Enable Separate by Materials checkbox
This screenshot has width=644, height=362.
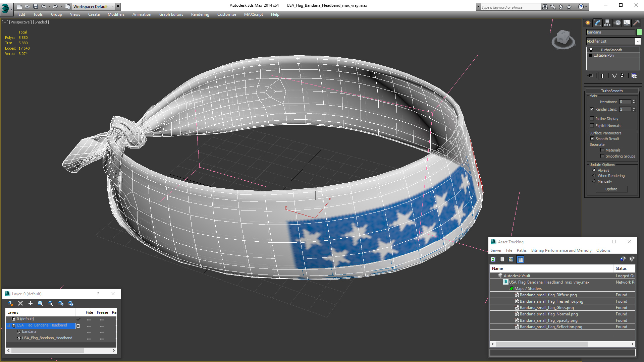pos(602,150)
